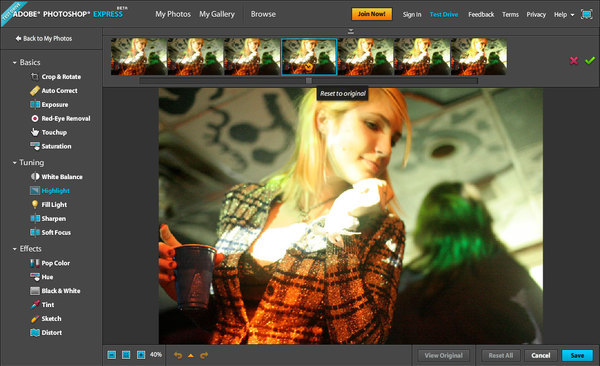Click the Test Drive link

pos(444,15)
